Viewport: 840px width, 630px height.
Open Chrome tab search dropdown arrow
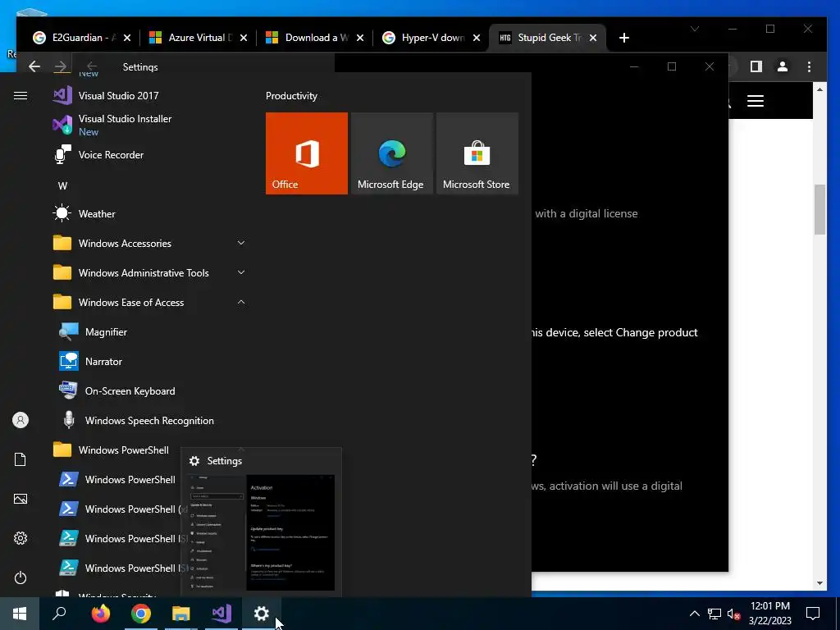695,29
